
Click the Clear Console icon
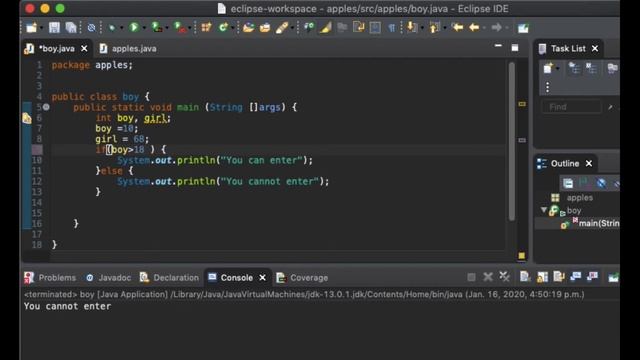[x=525, y=277]
